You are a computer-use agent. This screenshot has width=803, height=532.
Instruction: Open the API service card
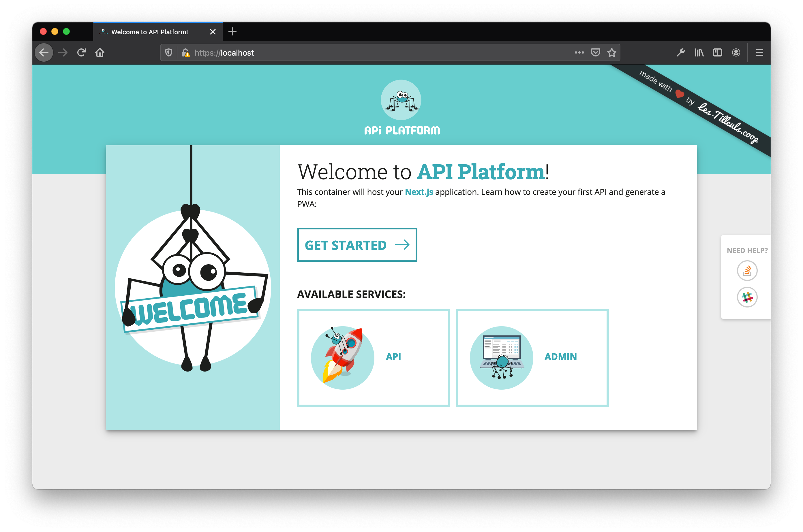tap(373, 358)
